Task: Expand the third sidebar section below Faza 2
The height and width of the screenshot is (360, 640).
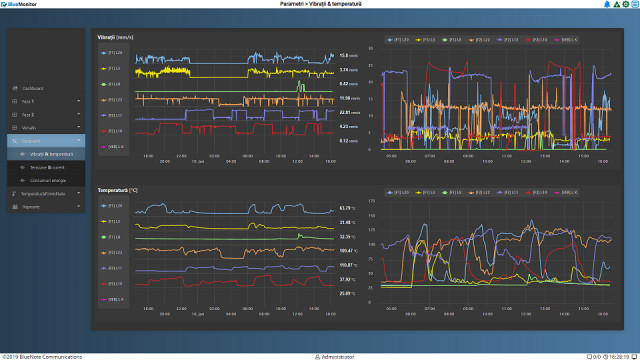Action: pos(46,128)
